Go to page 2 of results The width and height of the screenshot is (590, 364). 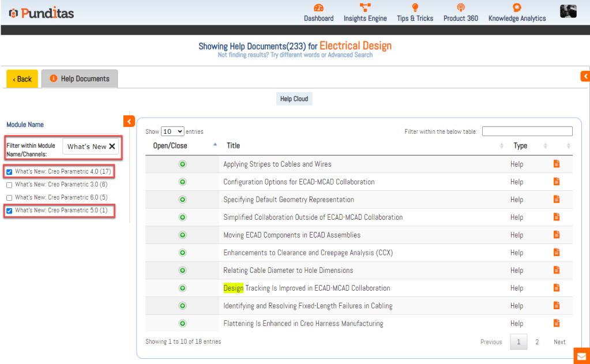tap(537, 342)
